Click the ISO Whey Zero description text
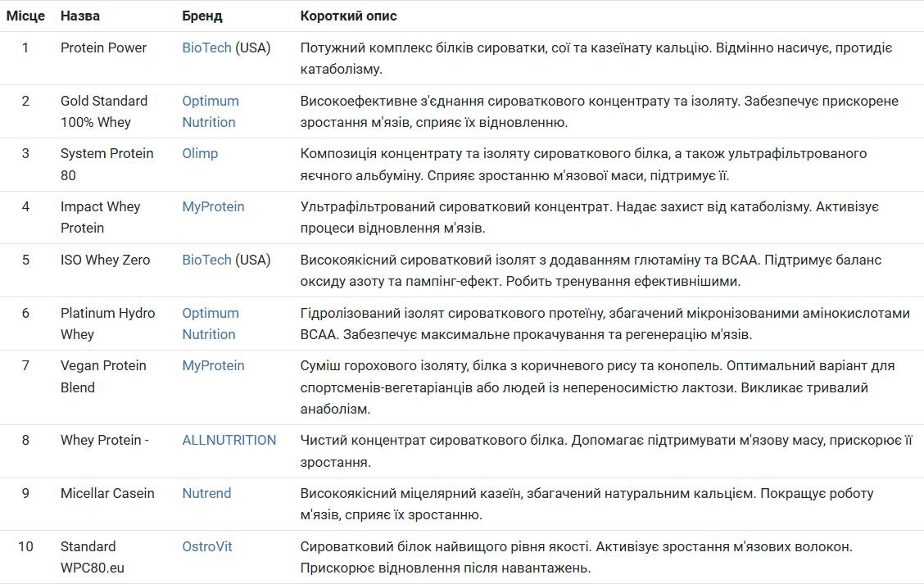 590,270
